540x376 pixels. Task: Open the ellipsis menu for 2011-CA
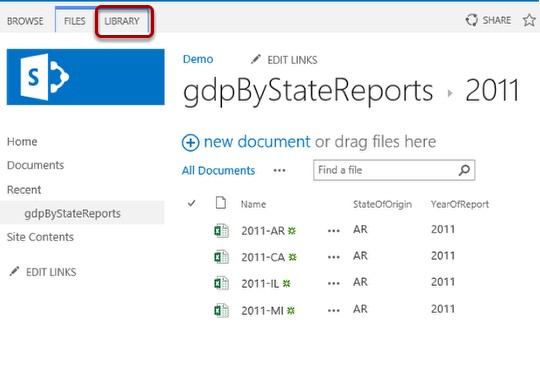[334, 257]
